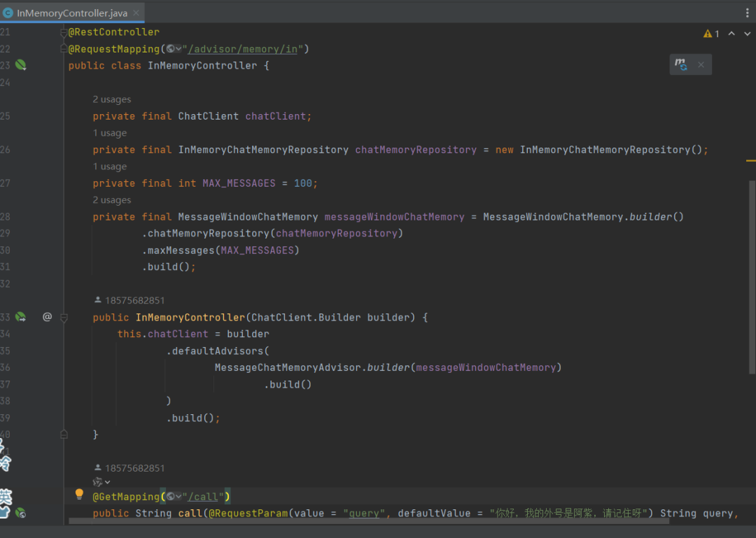Image resolution: width=756 pixels, height=538 pixels.
Task: Click .defaultAdvisors( method call
Action: (218, 351)
